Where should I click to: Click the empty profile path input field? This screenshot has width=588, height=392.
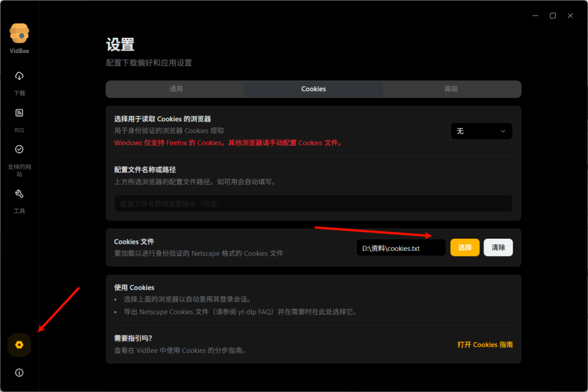[313, 203]
